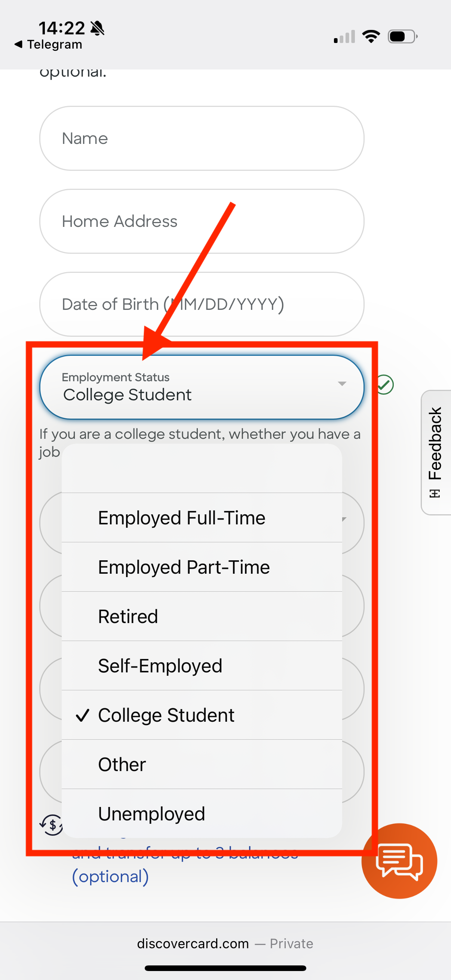Screen dimensions: 451x980
Task: Tap the Name input field
Action: [x=202, y=138]
